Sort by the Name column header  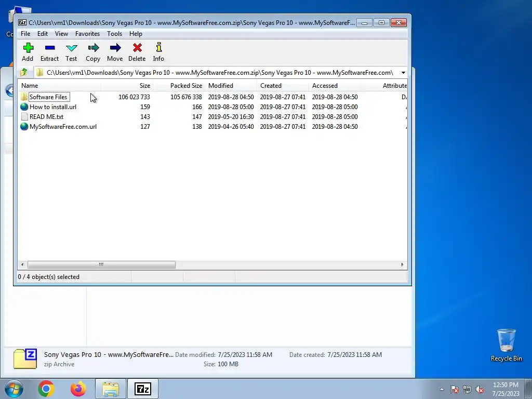click(x=59, y=86)
